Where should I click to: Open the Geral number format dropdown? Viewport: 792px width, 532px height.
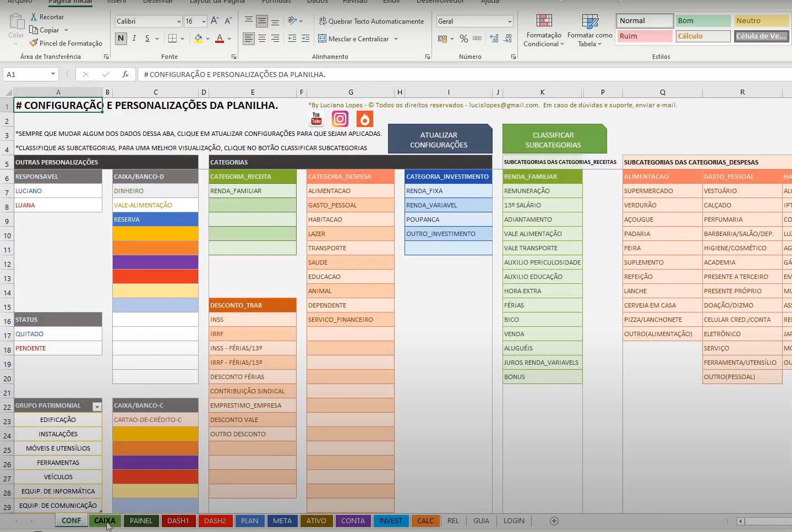[507, 21]
